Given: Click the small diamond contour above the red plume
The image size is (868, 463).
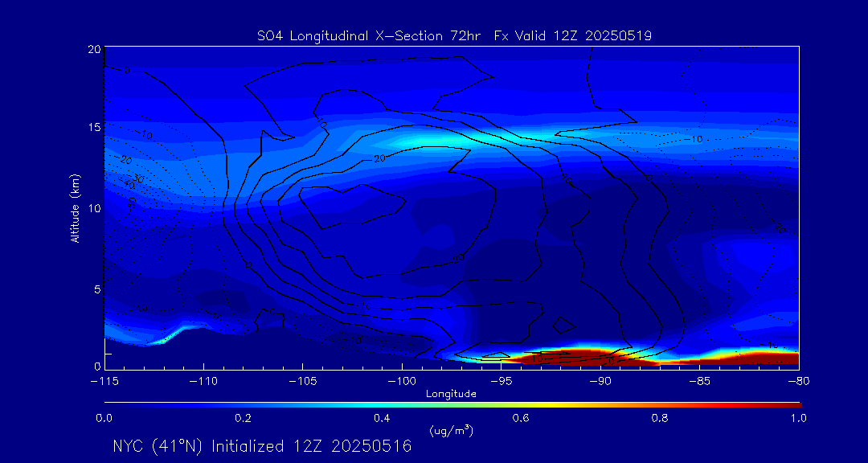Looking at the screenshot, I should (565, 324).
